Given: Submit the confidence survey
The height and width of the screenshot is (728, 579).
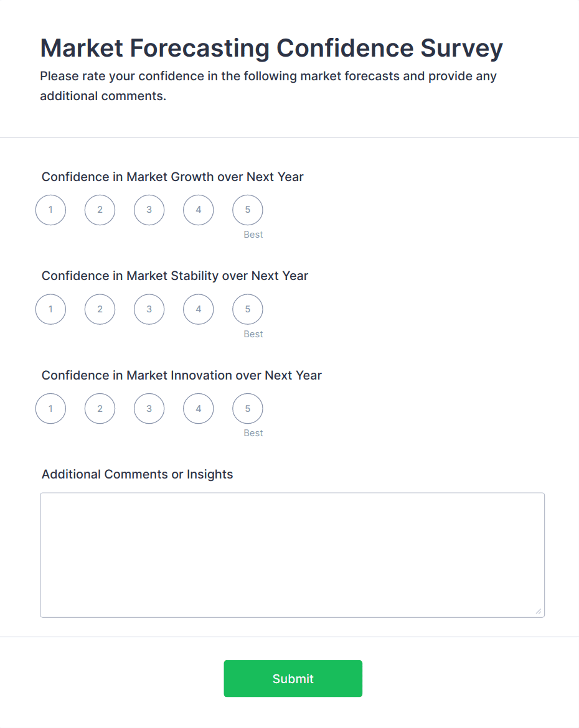Looking at the screenshot, I should pos(293,678).
